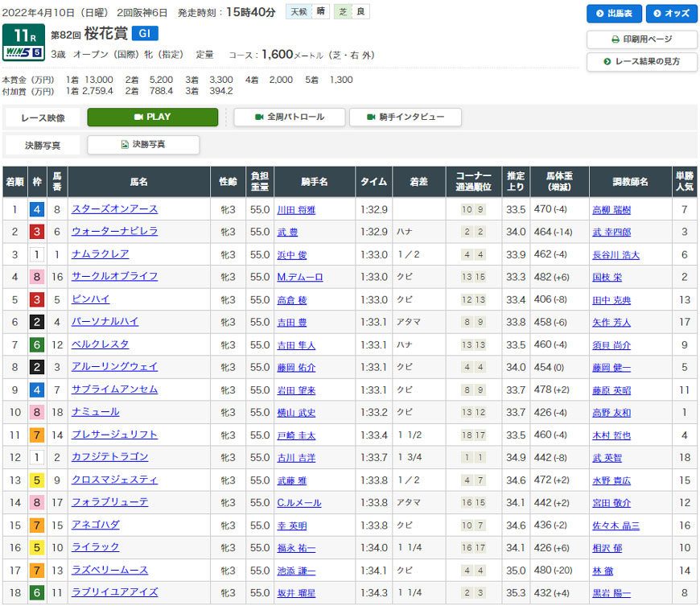This screenshot has width=700, height=606.
Task: Open jockey 川田 将雅 page
Action: 297,209
